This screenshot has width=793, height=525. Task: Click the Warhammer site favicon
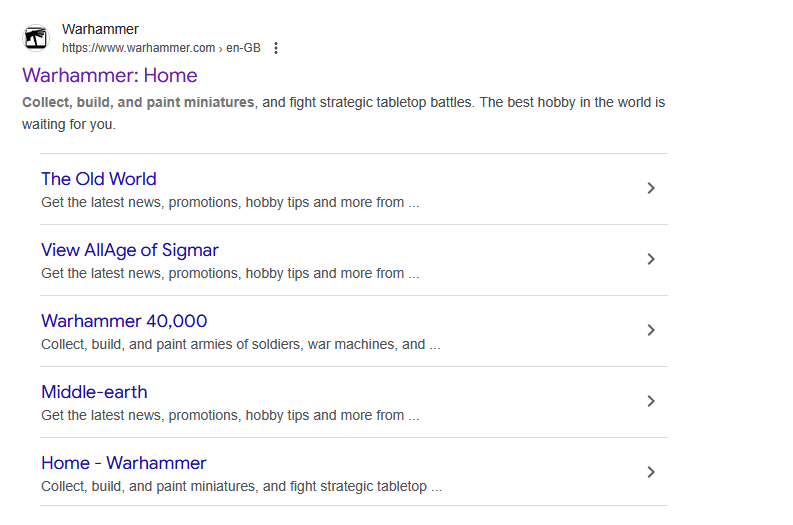[x=36, y=38]
